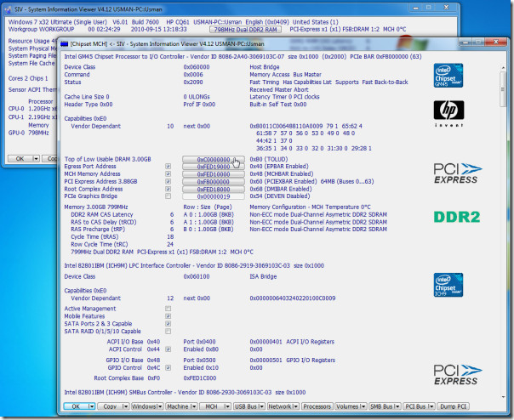The image size is (514, 420).
Task: Toggle the Mobile Features checkbox
Action: (x=168, y=316)
